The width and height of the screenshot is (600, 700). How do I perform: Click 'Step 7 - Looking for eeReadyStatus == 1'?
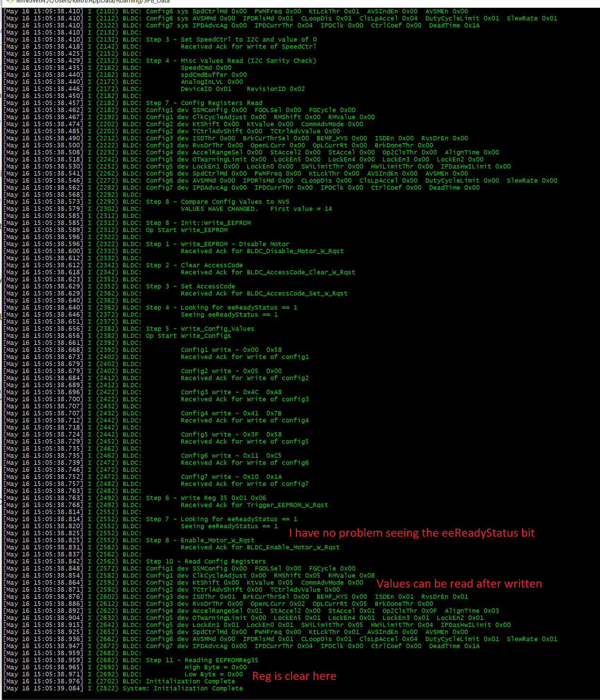(222, 519)
